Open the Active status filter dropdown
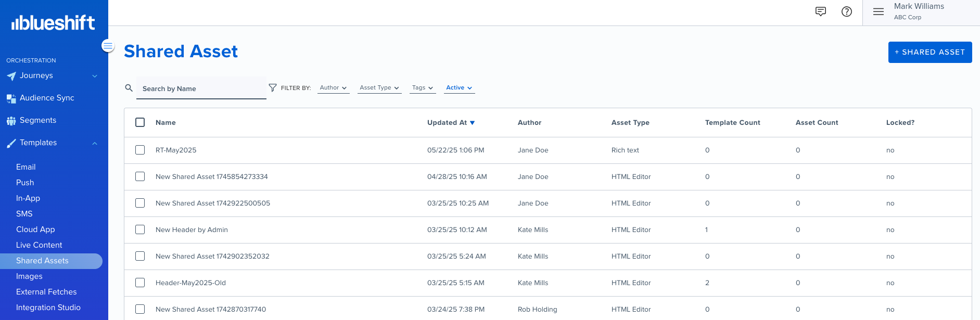This screenshot has height=320, width=980. [x=460, y=87]
